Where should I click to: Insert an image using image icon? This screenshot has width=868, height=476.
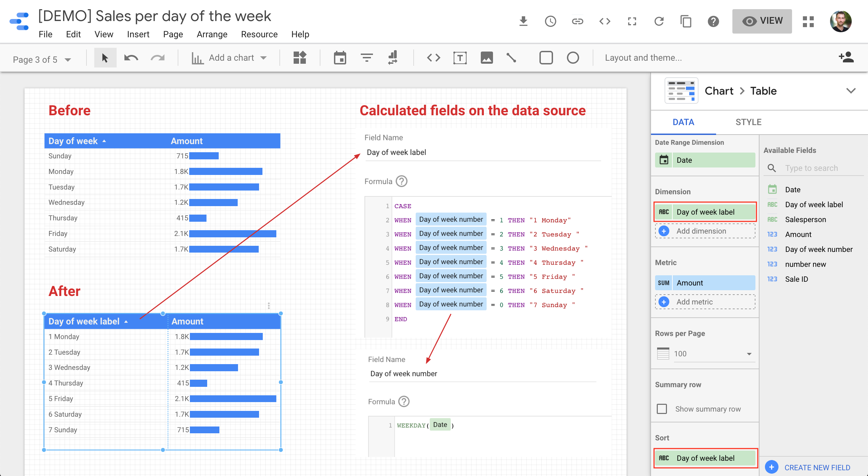tap(487, 58)
